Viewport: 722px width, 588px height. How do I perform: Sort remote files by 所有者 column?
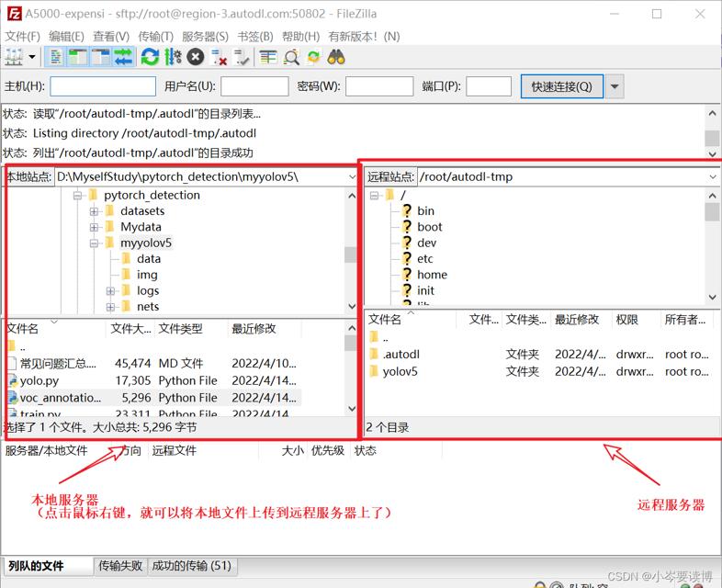pyautogui.click(x=685, y=320)
